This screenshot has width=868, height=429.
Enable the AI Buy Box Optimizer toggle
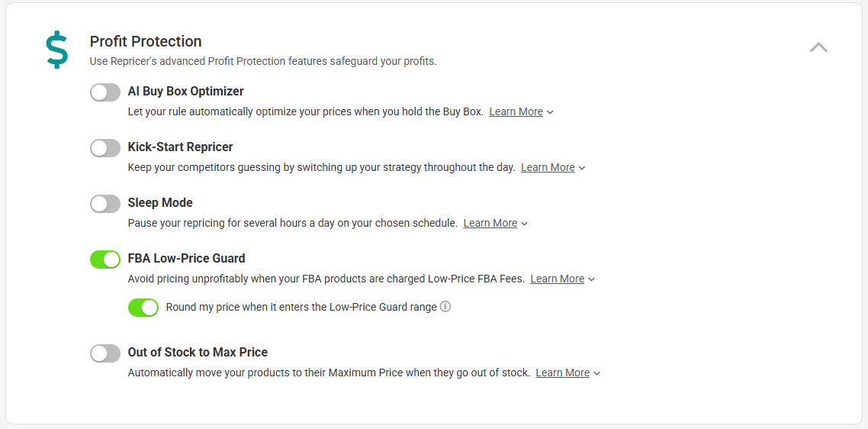click(105, 92)
